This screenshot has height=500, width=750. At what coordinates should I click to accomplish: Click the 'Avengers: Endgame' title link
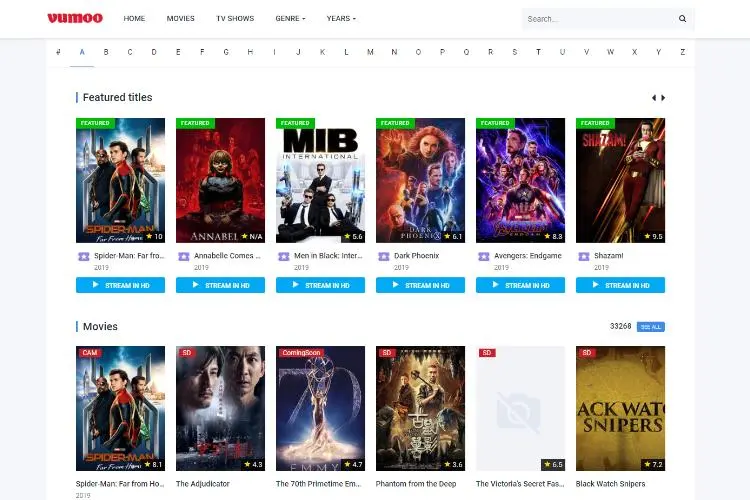click(528, 256)
